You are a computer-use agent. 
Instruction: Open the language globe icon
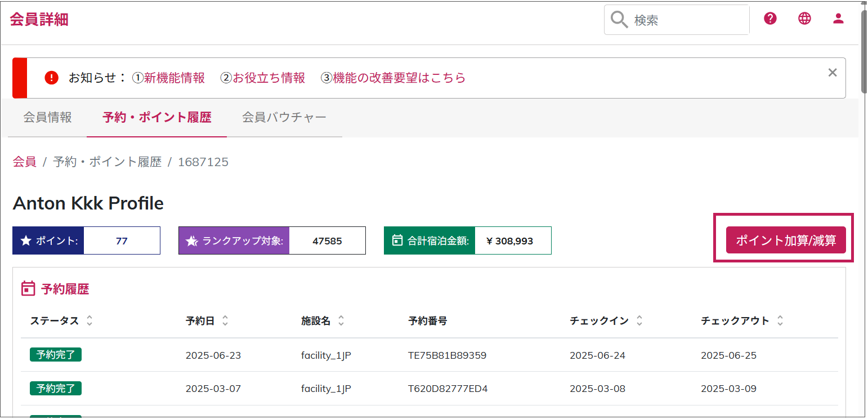804,19
